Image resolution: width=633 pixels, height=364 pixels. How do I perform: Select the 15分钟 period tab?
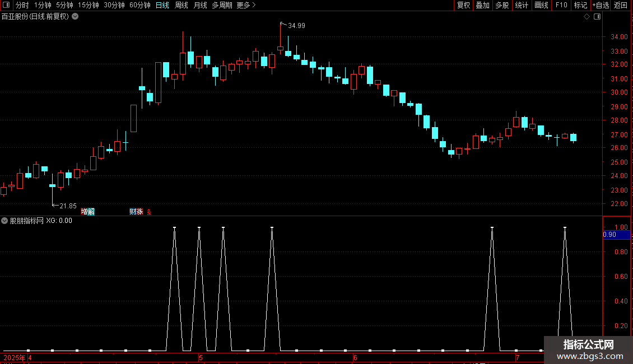(x=89, y=5)
